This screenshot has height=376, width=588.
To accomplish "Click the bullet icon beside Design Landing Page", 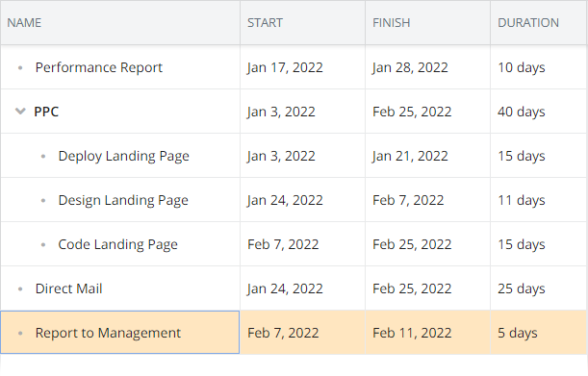I will (x=43, y=201).
